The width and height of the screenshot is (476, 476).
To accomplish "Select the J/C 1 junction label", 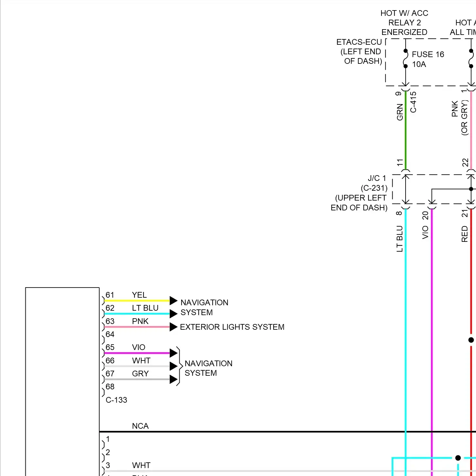I will pyautogui.click(x=377, y=178).
